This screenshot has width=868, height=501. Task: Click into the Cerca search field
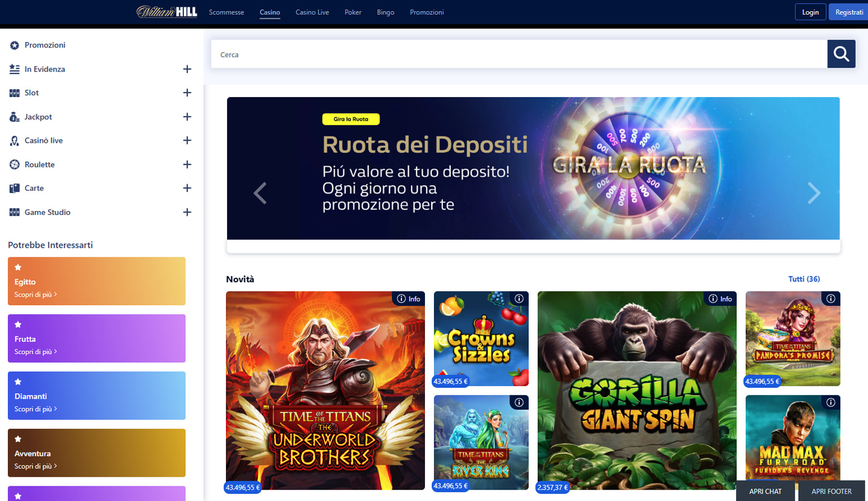pos(519,54)
